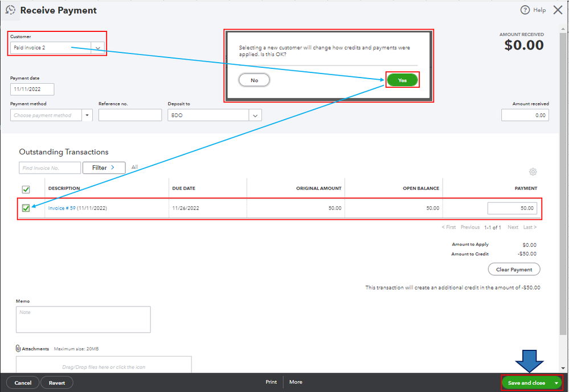Click the ORIGINAL AMOUNT column header

pyautogui.click(x=318, y=189)
